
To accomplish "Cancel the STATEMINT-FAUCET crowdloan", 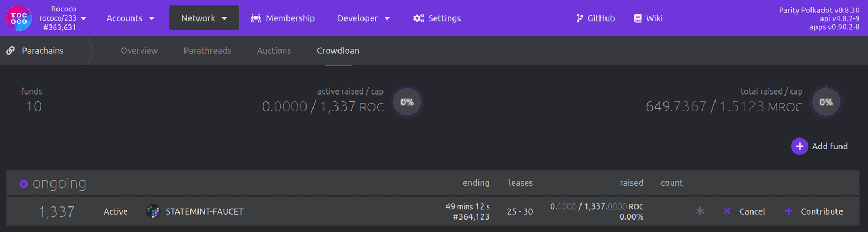I will (745, 211).
